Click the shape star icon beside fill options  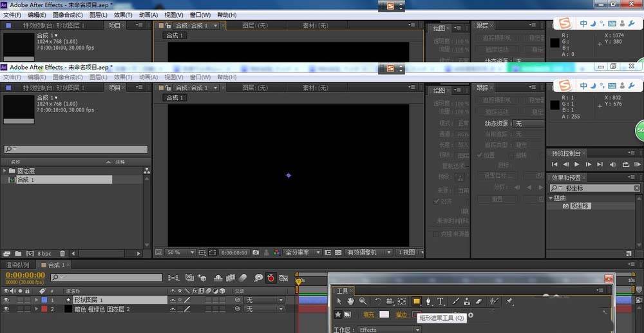tap(338, 314)
